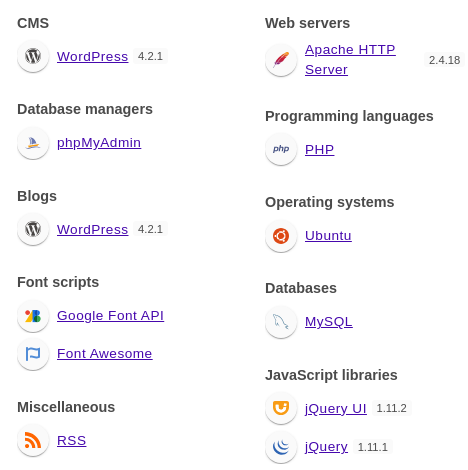Follow the jQuery UI link
Viewport: 468px width, 470px height.
[336, 408]
